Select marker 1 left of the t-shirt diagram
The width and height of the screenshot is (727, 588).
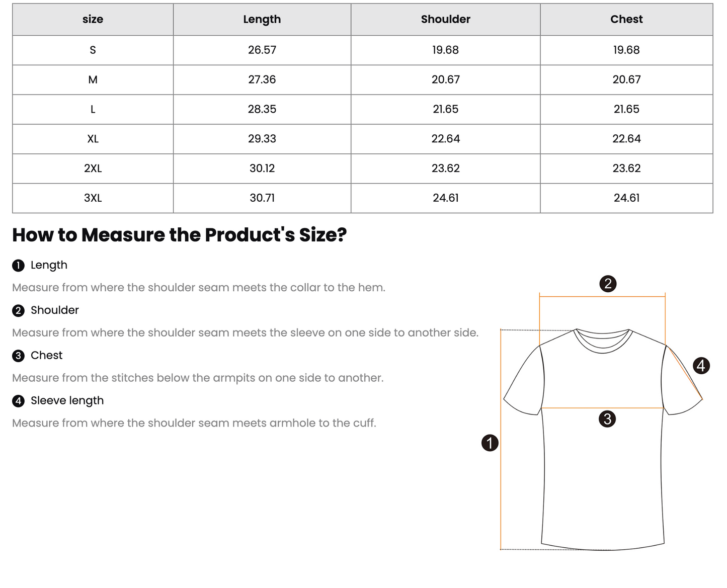[x=490, y=443]
